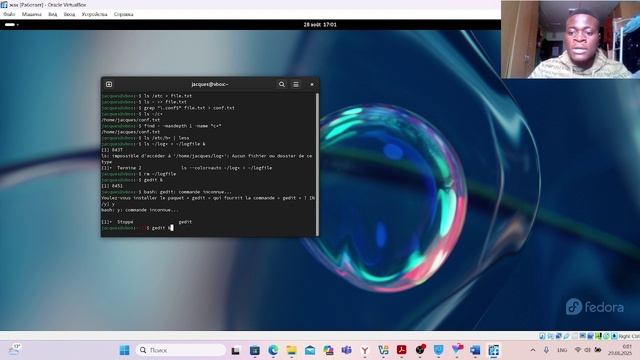Switch to the running VirtualBox VM taskbar icon

tap(493, 350)
